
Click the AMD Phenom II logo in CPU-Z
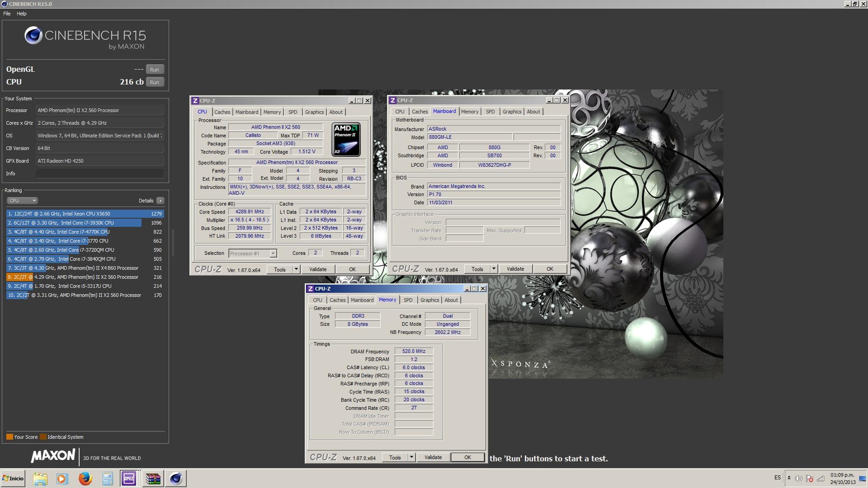coord(346,139)
